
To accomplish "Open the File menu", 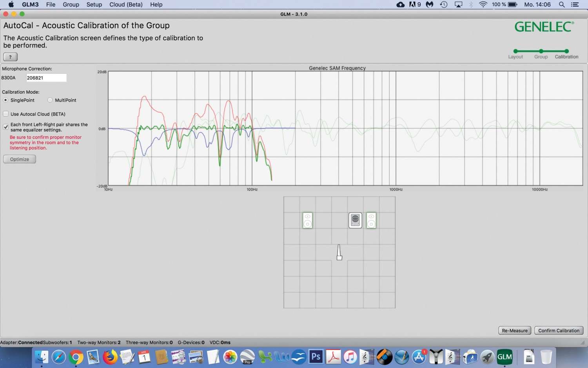I will (51, 4).
